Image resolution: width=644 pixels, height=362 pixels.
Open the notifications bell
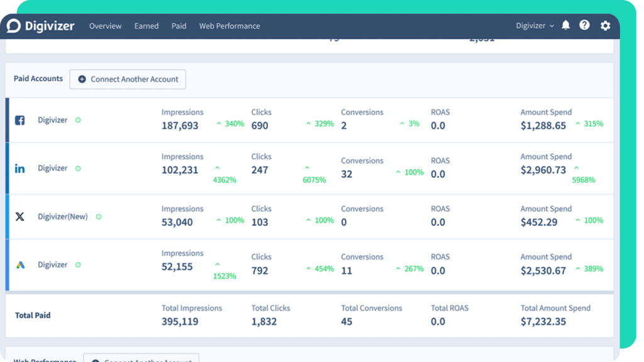(565, 26)
